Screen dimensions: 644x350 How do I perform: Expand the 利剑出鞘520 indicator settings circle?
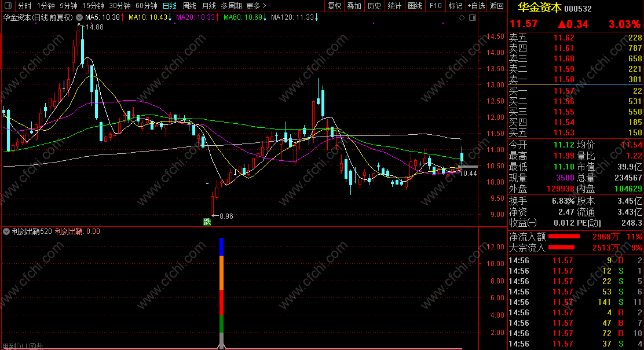coord(6,231)
